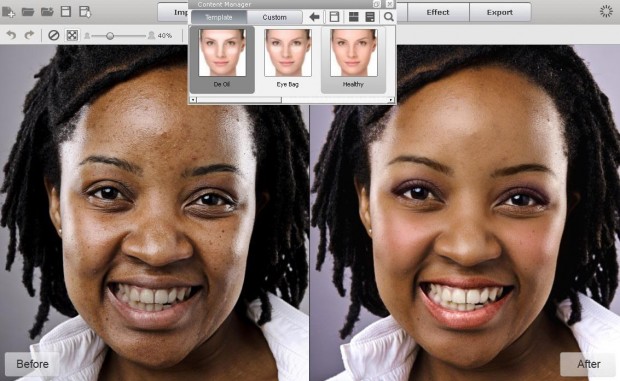Adjust the zoom slider handle

coord(110,36)
